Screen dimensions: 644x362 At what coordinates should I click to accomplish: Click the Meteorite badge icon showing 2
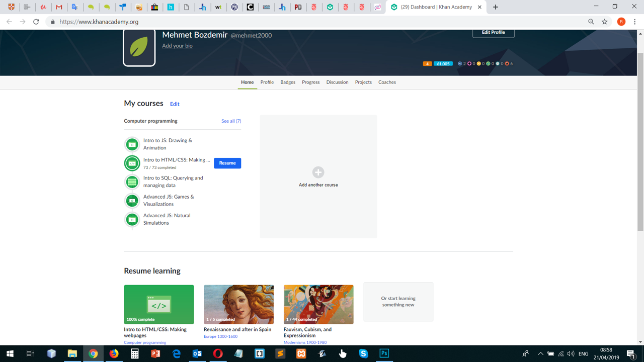[x=459, y=64]
